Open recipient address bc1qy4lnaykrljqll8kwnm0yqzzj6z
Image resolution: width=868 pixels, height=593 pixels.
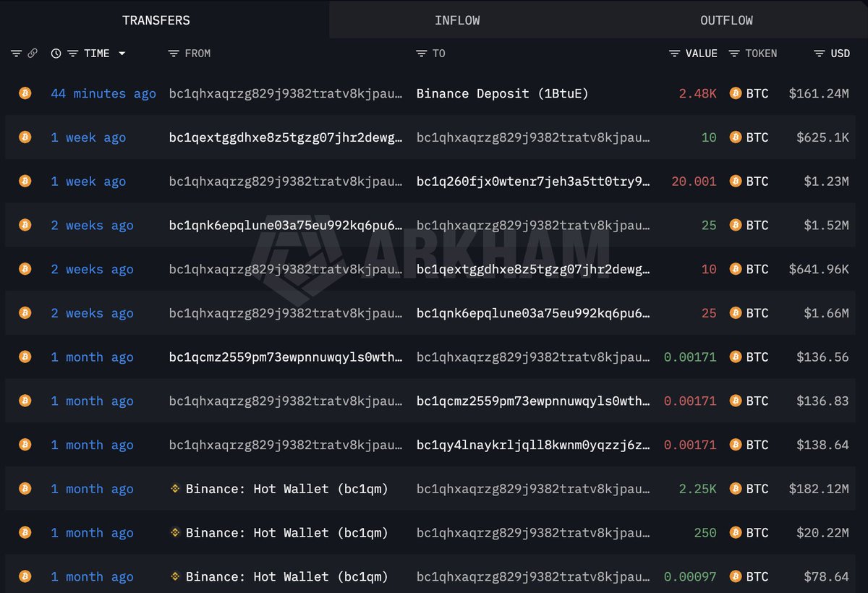534,445
